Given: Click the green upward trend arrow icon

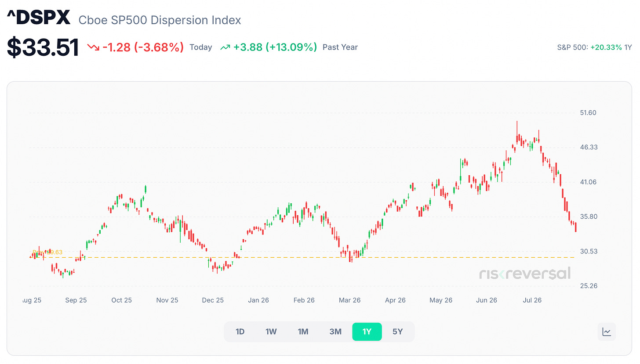Looking at the screenshot, I should [x=225, y=47].
